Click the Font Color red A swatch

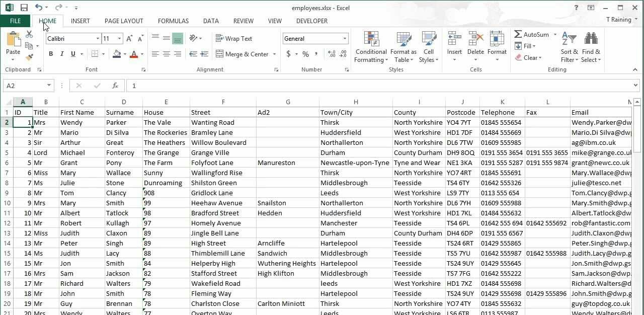click(134, 54)
